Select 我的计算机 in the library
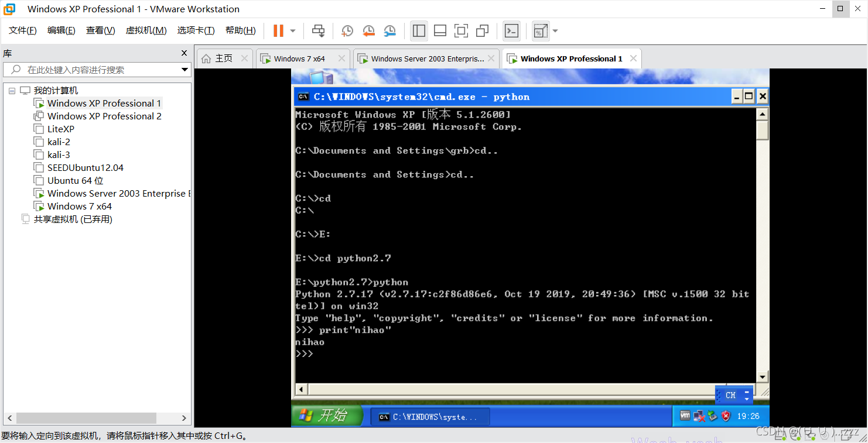This screenshot has height=443, width=868. pyautogui.click(x=56, y=91)
